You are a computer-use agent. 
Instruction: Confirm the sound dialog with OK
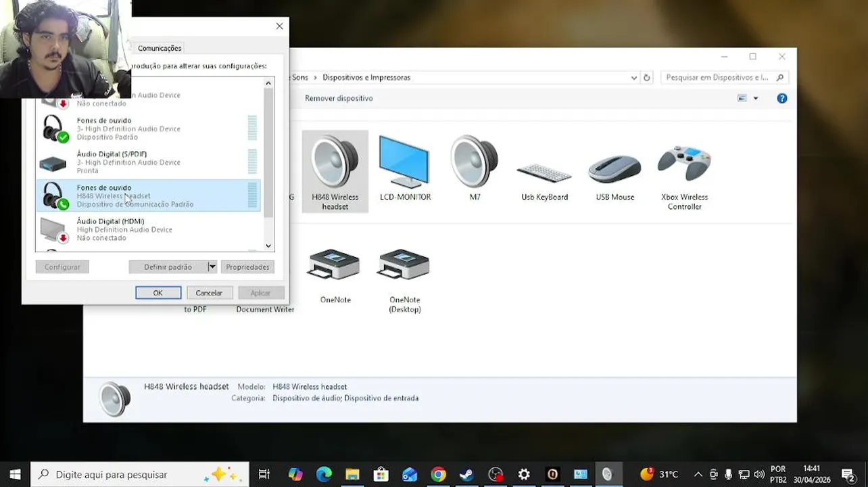pyautogui.click(x=158, y=293)
